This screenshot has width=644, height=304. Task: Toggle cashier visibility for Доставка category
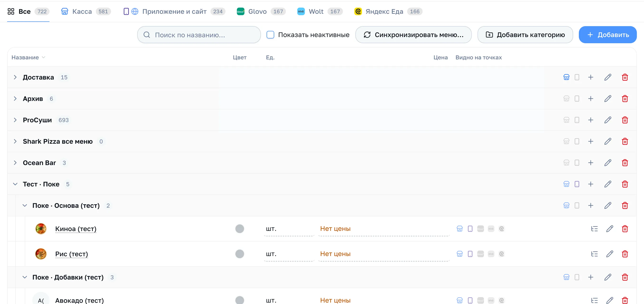tap(566, 77)
